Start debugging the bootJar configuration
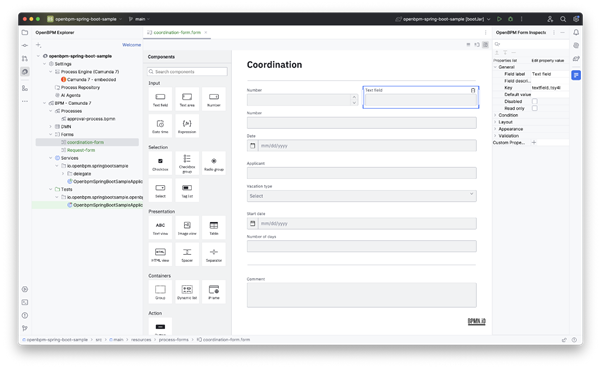The height and width of the screenshot is (369, 601). click(x=511, y=19)
